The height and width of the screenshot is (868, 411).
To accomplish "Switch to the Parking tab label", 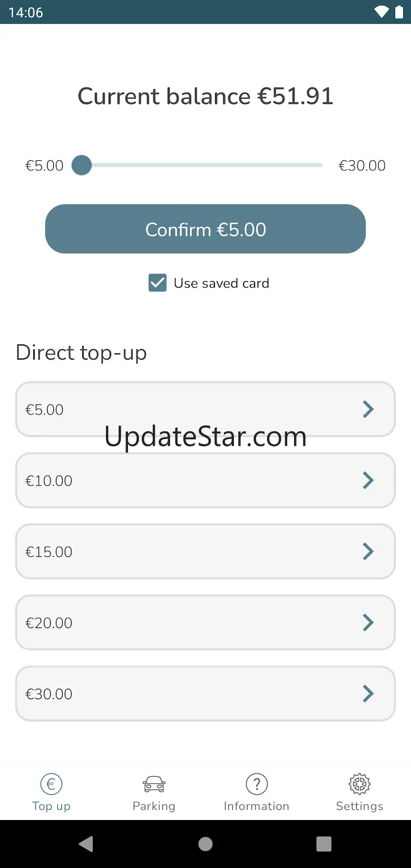I will [154, 806].
